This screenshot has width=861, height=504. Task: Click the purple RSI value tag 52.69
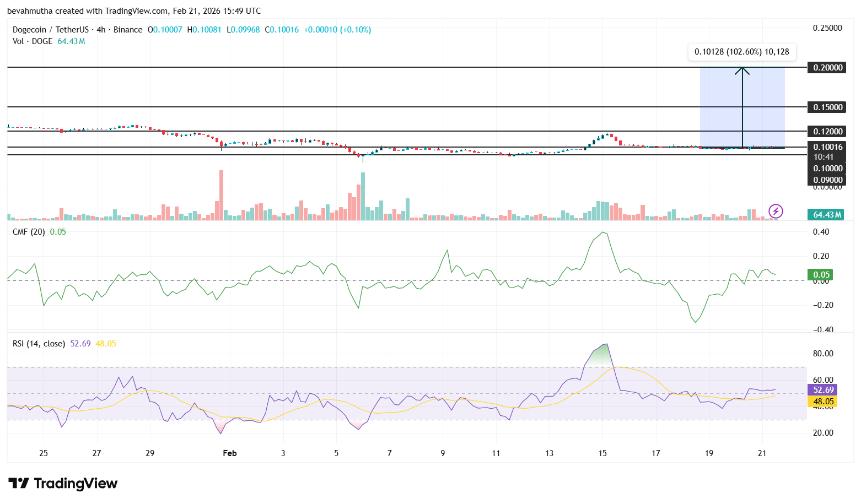pos(823,389)
